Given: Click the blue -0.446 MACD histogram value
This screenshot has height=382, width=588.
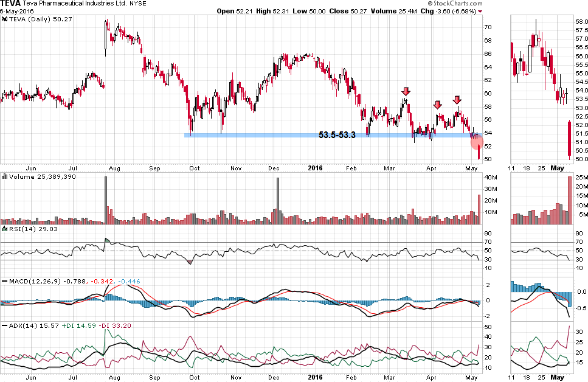Looking at the screenshot, I should (x=129, y=281).
